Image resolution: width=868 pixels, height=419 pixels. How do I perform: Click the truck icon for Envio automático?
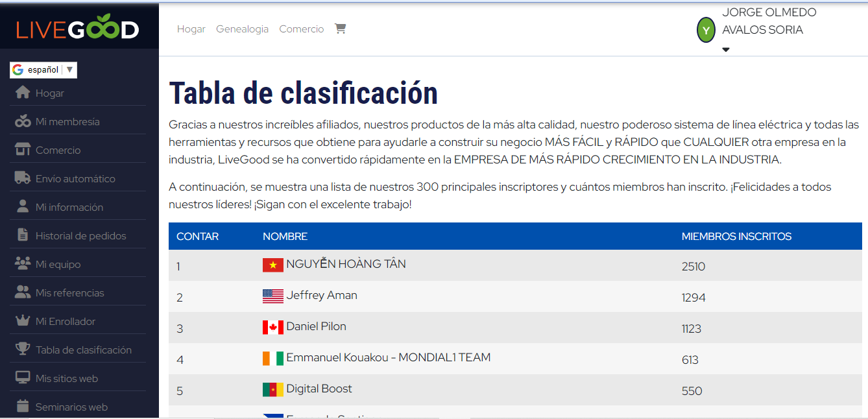(23, 178)
